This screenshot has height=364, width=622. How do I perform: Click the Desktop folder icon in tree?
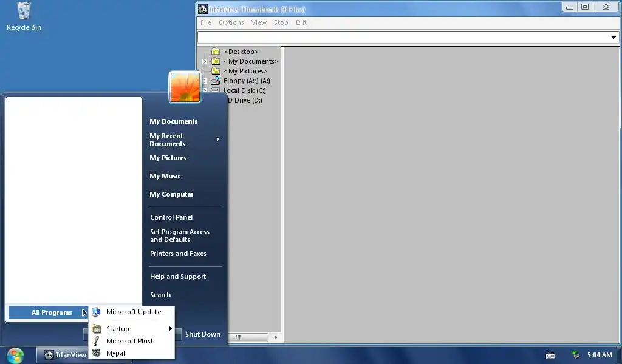click(x=216, y=52)
